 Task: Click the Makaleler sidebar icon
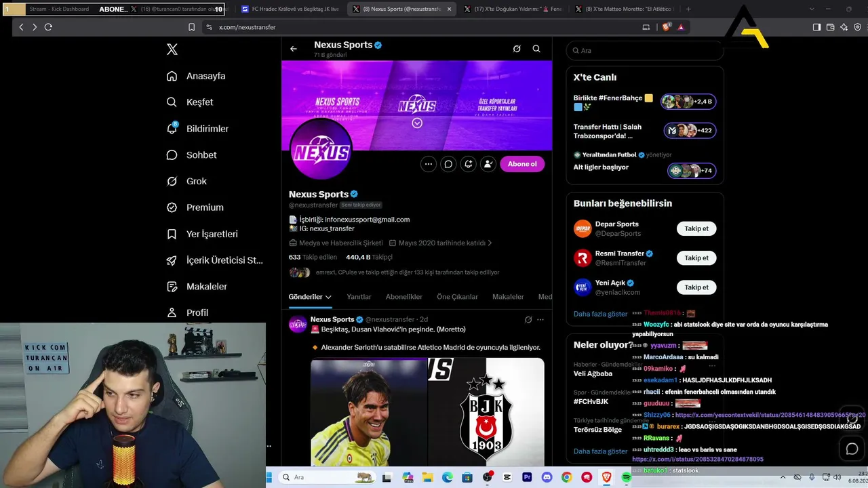coord(172,287)
